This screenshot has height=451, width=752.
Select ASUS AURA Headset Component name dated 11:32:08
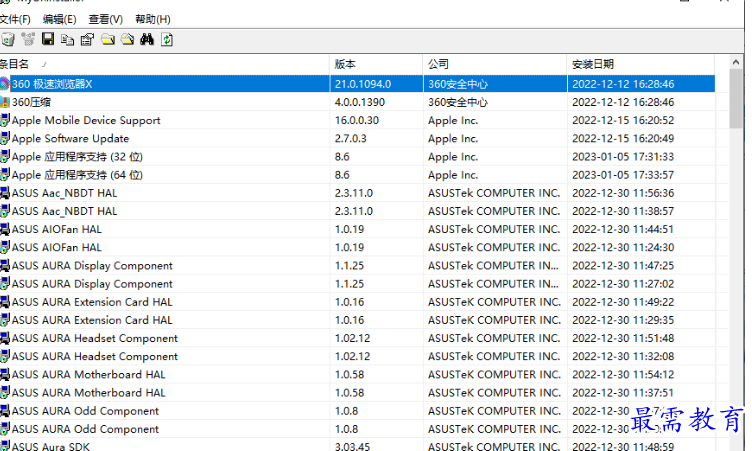coord(94,356)
